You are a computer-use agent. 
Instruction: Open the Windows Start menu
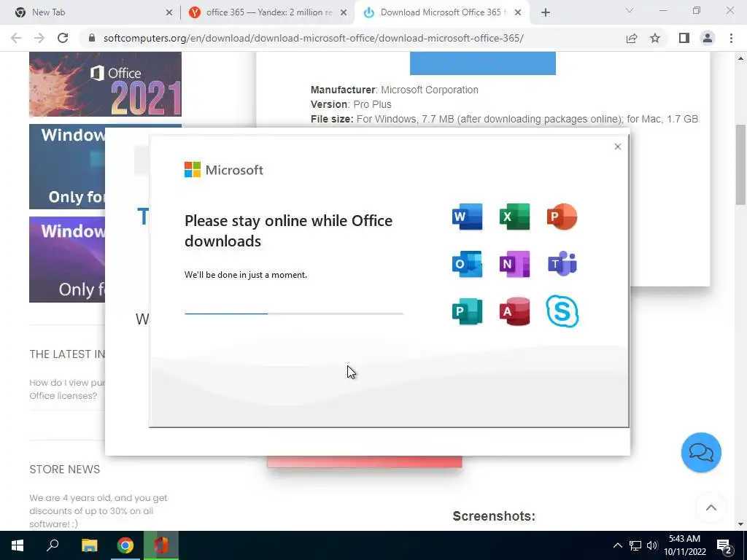pyautogui.click(x=18, y=545)
